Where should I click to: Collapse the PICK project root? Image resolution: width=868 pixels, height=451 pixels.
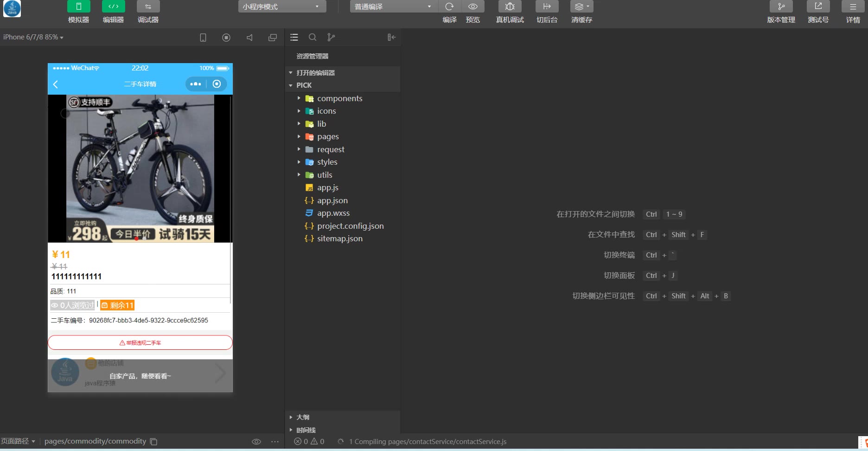[x=343, y=85]
